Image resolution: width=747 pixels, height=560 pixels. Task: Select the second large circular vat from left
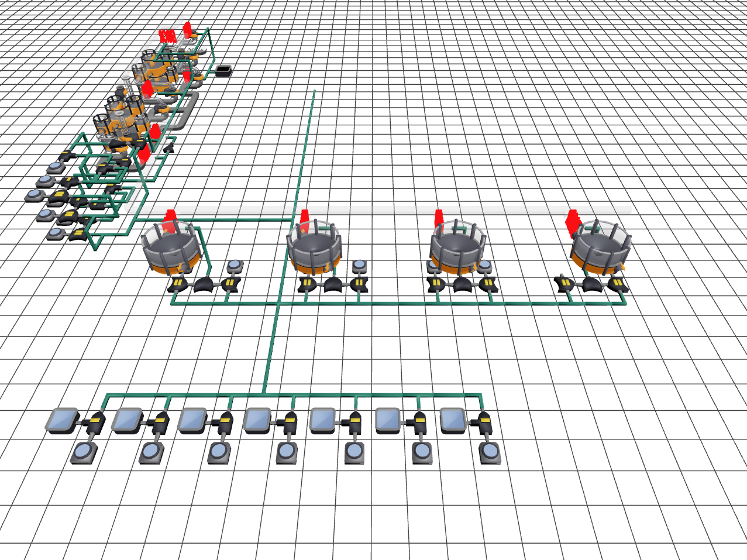(x=314, y=248)
